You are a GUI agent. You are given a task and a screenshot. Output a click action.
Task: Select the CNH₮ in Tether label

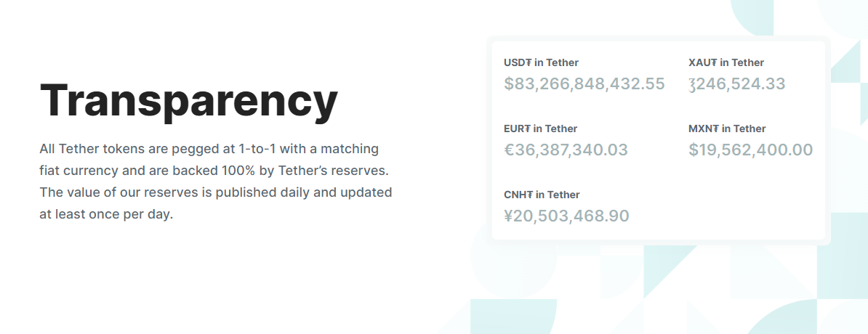(x=542, y=195)
